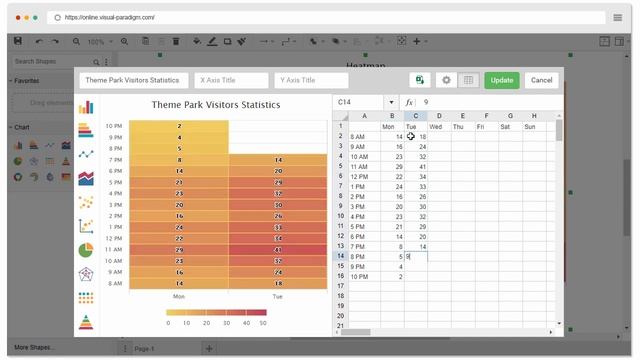Click the heatmap color legend bar
Image resolution: width=640 pixels, height=360 pixels.
(x=216, y=312)
